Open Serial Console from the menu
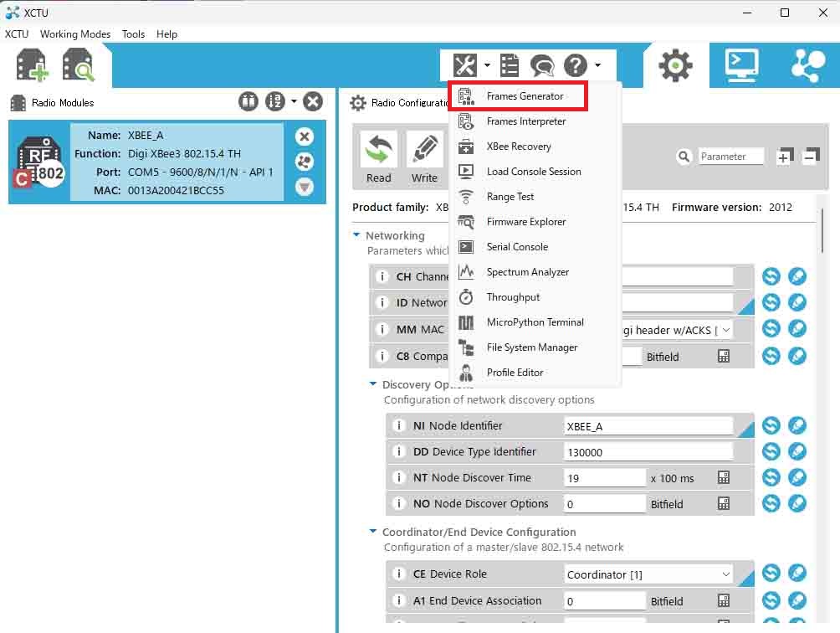840x633 pixels. pos(535,247)
